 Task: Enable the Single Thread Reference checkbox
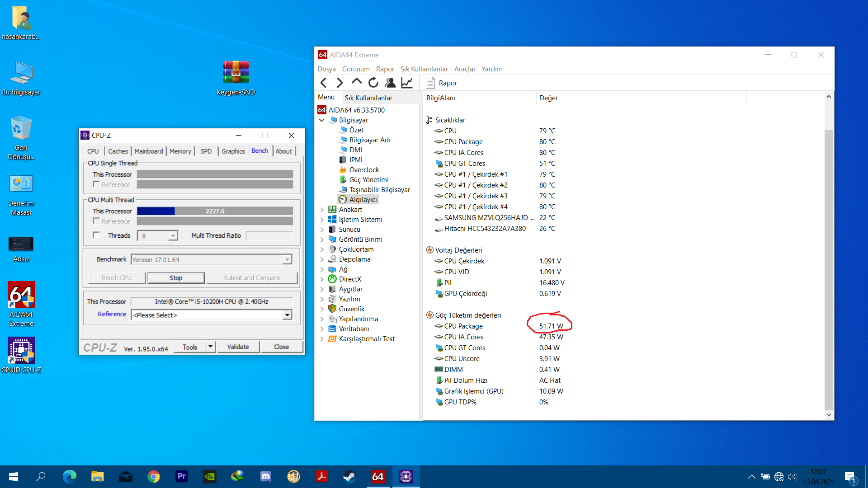click(x=96, y=184)
